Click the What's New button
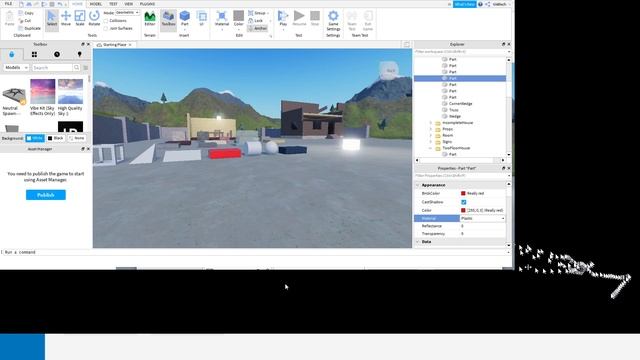Viewport: 640px width, 360px height. click(464, 4)
